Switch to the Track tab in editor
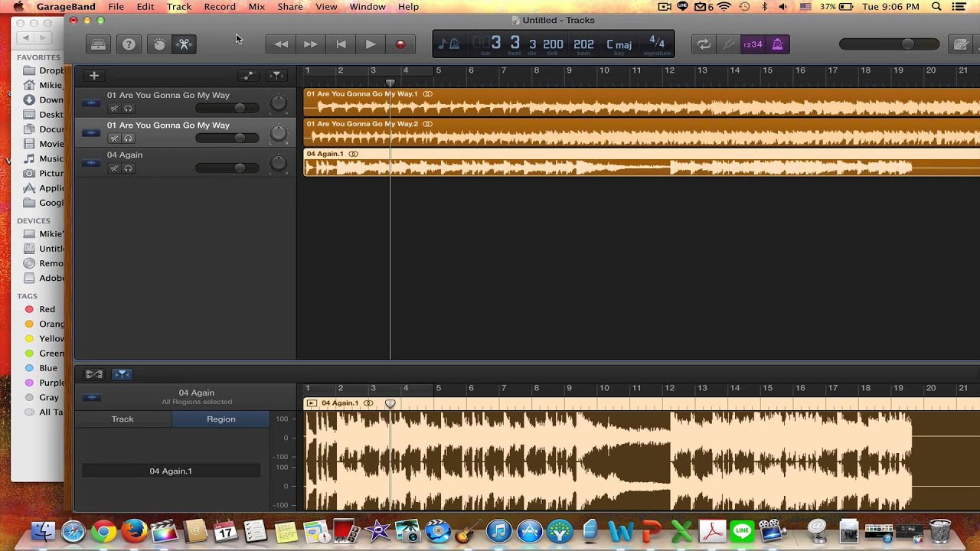Screen dimensions: 980x551 [122, 419]
